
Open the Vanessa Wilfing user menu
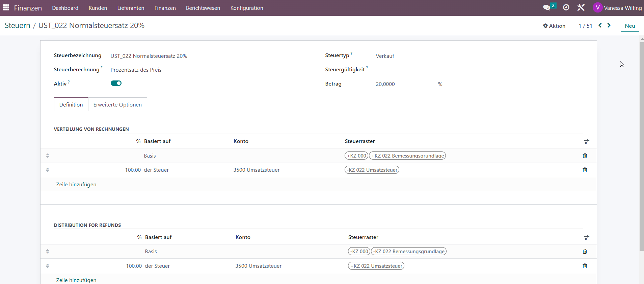(x=617, y=8)
